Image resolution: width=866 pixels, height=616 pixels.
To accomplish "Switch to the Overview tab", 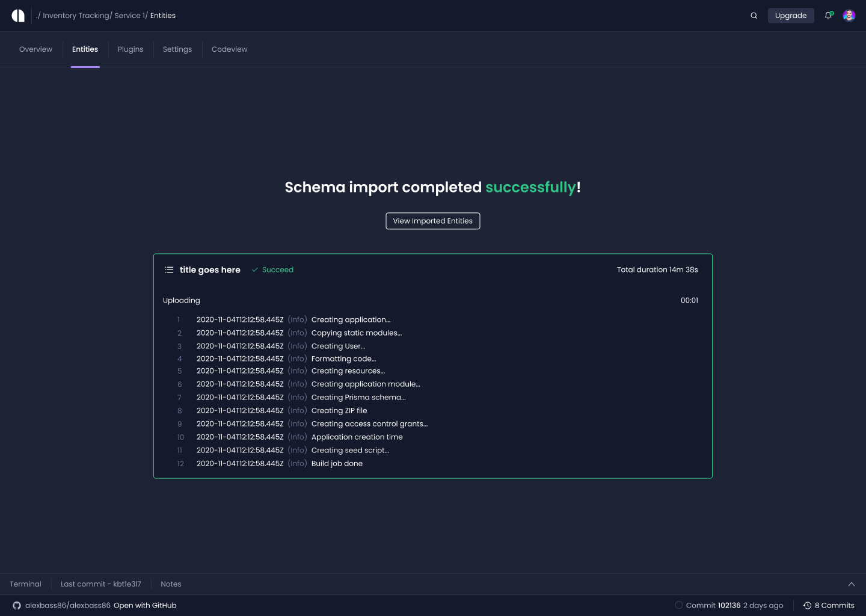I will pos(35,49).
